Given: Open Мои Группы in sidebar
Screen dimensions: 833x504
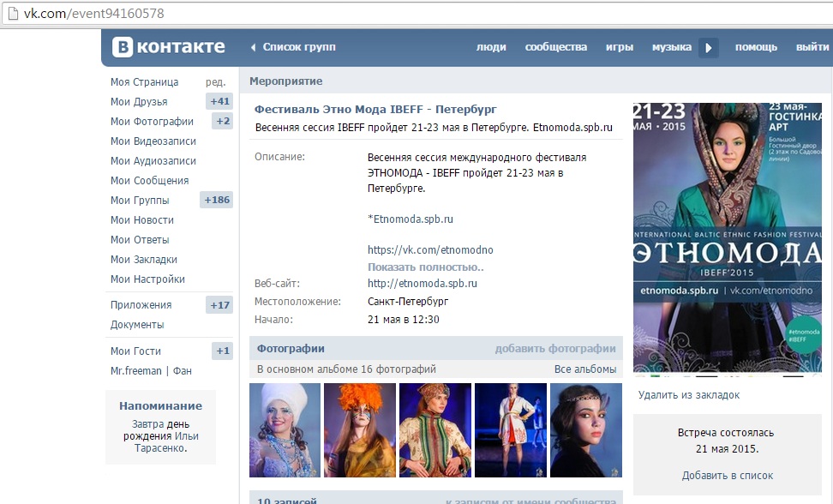Looking at the screenshot, I should [140, 200].
